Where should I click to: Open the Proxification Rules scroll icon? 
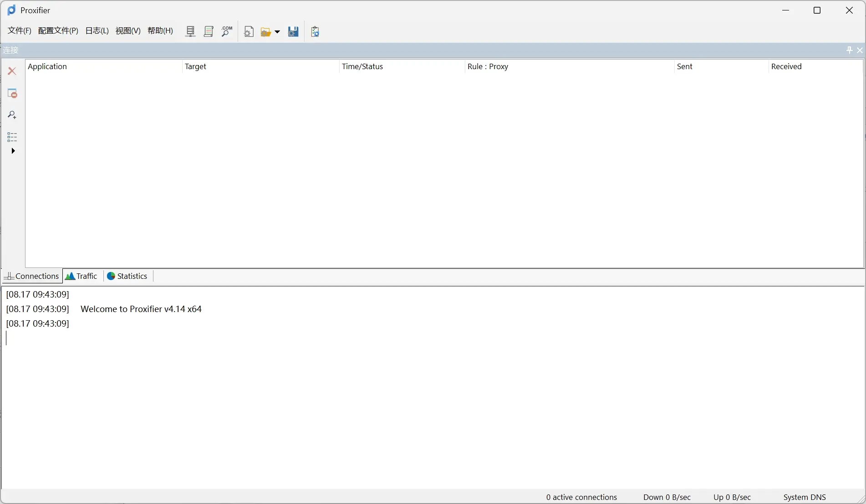click(x=209, y=31)
